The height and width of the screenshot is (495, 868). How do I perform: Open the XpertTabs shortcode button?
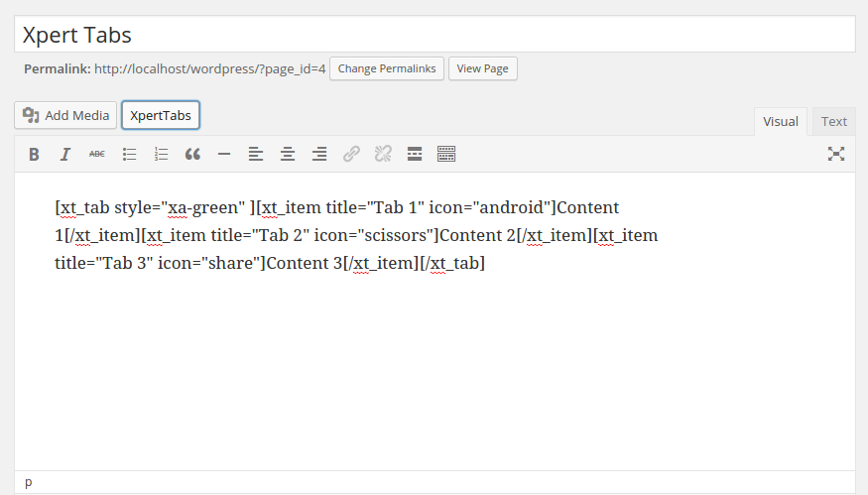point(161,116)
